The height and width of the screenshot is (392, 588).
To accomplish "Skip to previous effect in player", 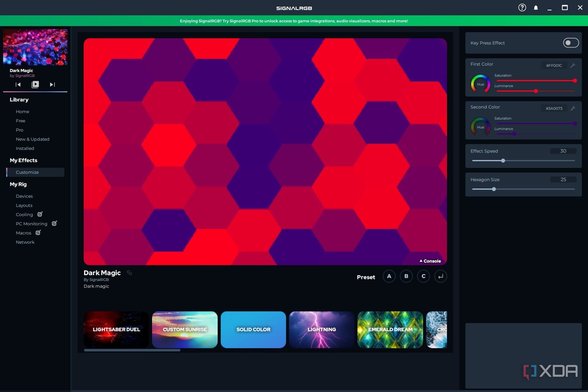I will 18,84.
